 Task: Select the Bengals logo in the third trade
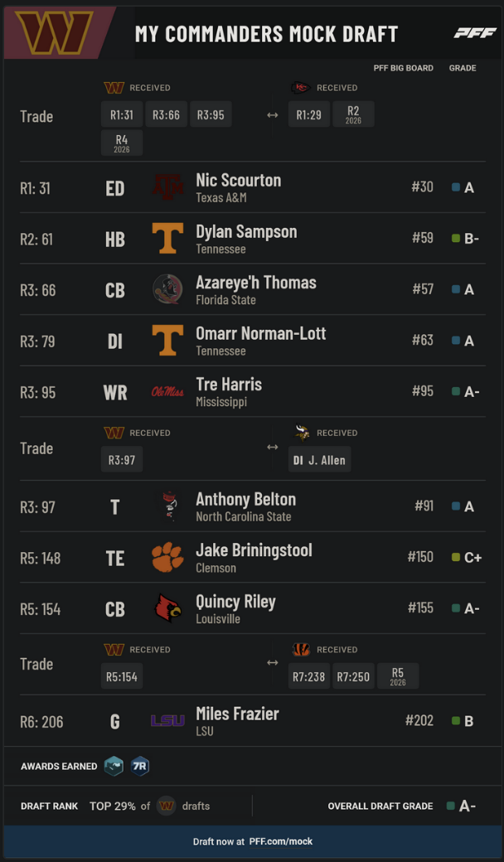pyautogui.click(x=301, y=649)
